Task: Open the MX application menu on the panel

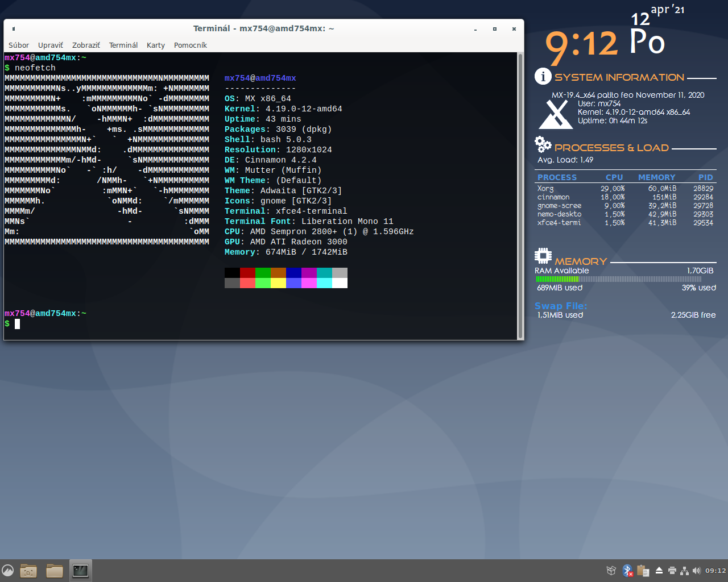Action: point(7,570)
